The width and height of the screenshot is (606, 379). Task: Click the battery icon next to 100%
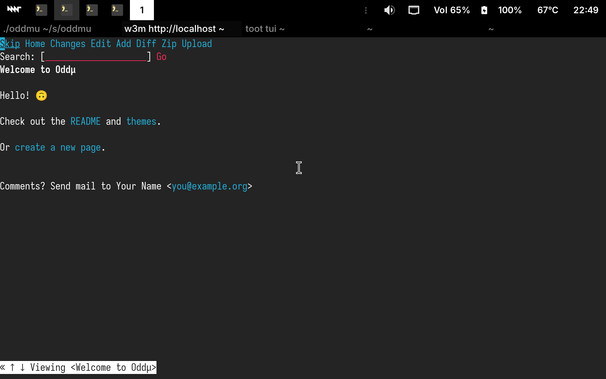[x=484, y=10]
